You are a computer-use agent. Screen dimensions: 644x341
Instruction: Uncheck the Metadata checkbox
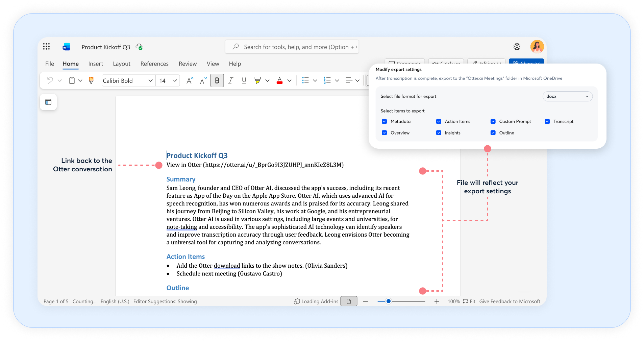(x=384, y=121)
